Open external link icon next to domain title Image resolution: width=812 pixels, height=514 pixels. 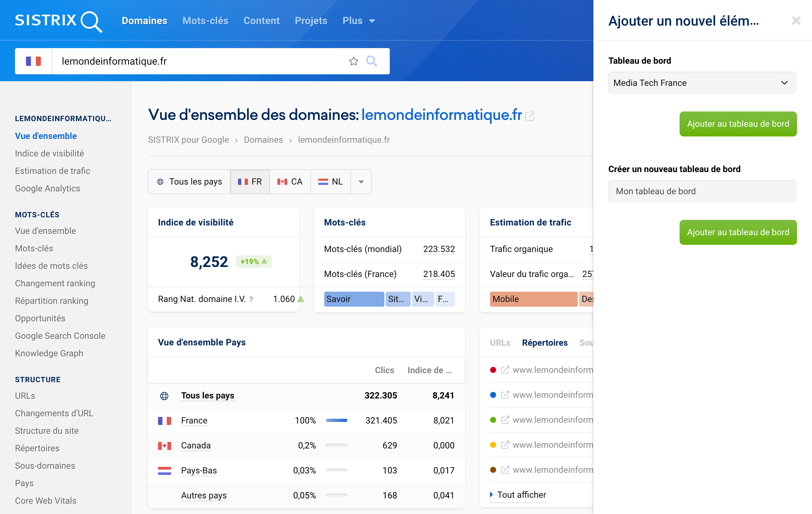(529, 116)
